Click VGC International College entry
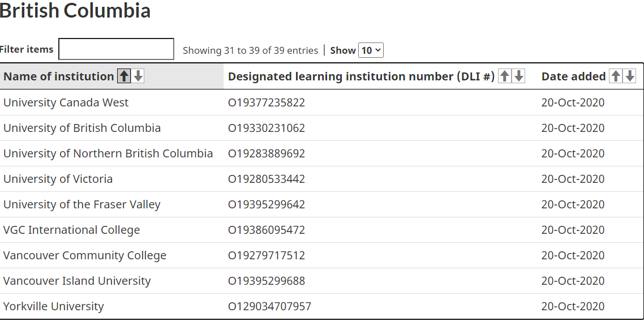Screen dimensions: 644x321 pos(71,230)
